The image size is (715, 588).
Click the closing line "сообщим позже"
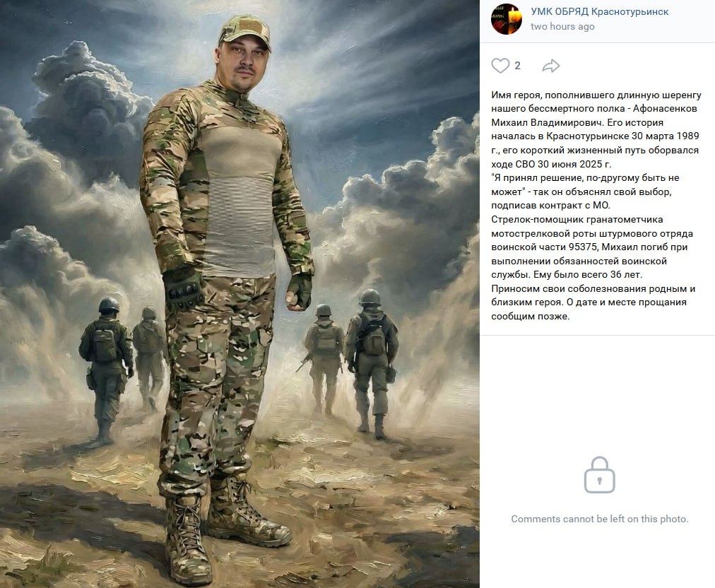coord(531,316)
